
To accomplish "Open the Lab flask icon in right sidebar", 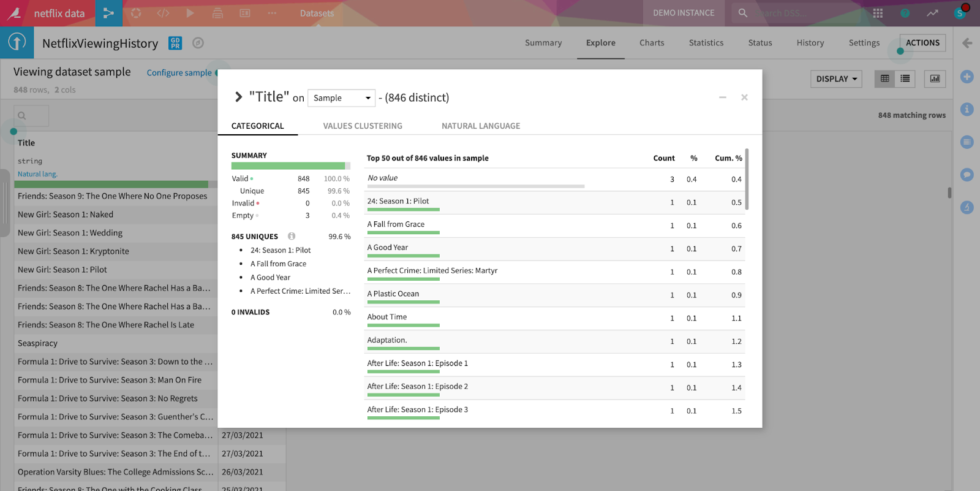I will click(x=967, y=208).
